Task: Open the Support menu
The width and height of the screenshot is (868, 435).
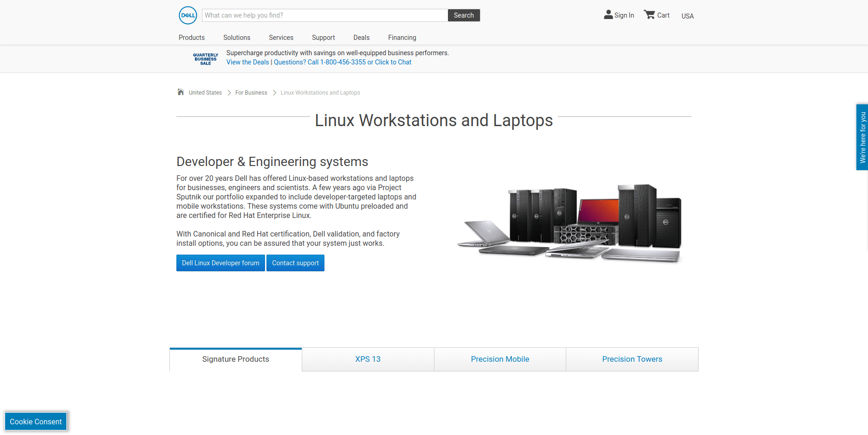Action: click(x=323, y=38)
